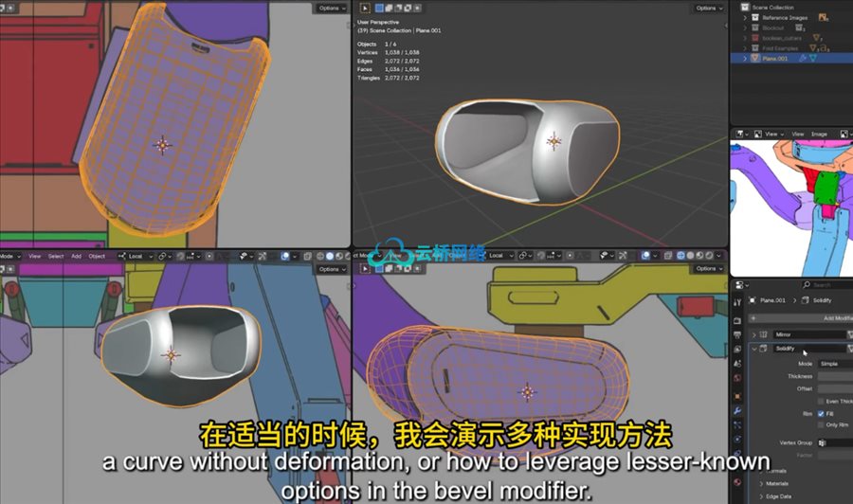Enable the Even Thickness checkbox
Viewport: 853px width, 504px height.
point(820,402)
